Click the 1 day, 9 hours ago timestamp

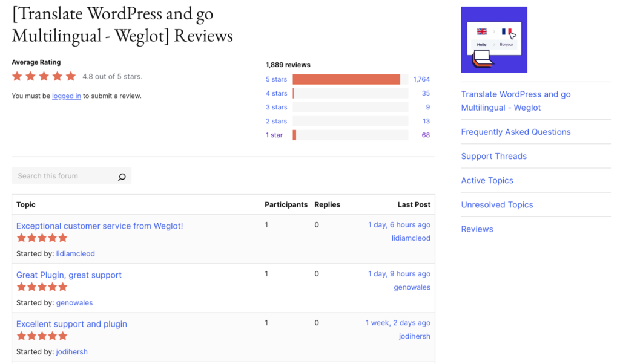[x=399, y=274]
